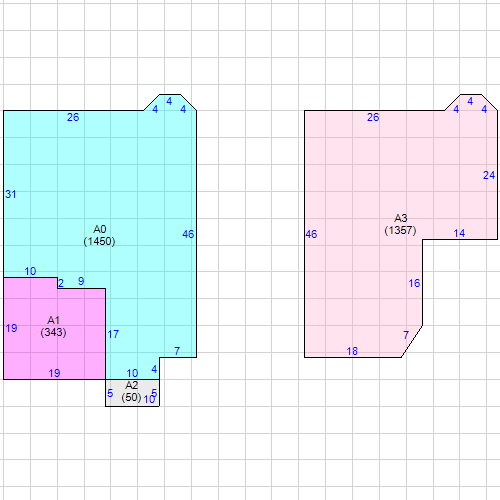
Task: Select the A2 (50) area label
Action: tap(131, 391)
